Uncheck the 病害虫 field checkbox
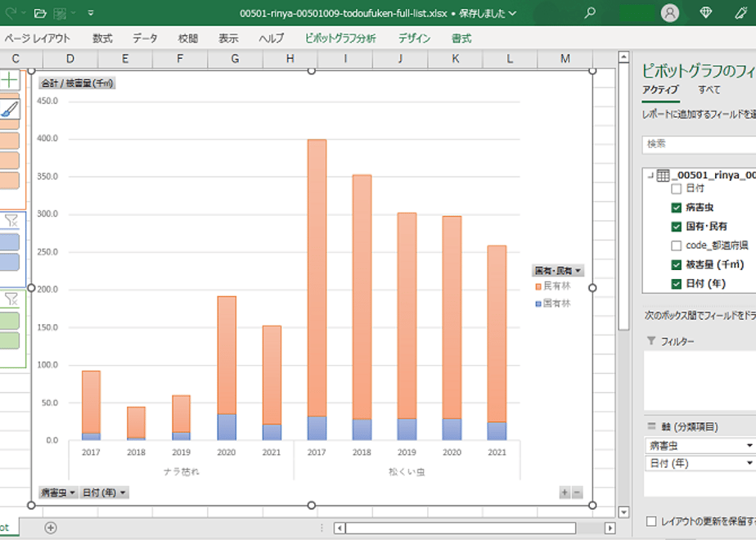The height and width of the screenshot is (540, 756). (677, 208)
